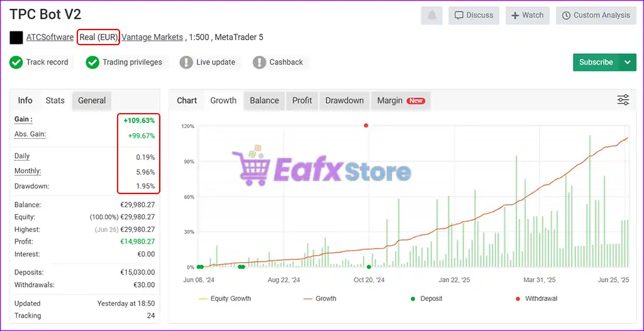This screenshot has width=644, height=331.
Task: Click the +99.67% abs gain value
Action: (x=142, y=136)
